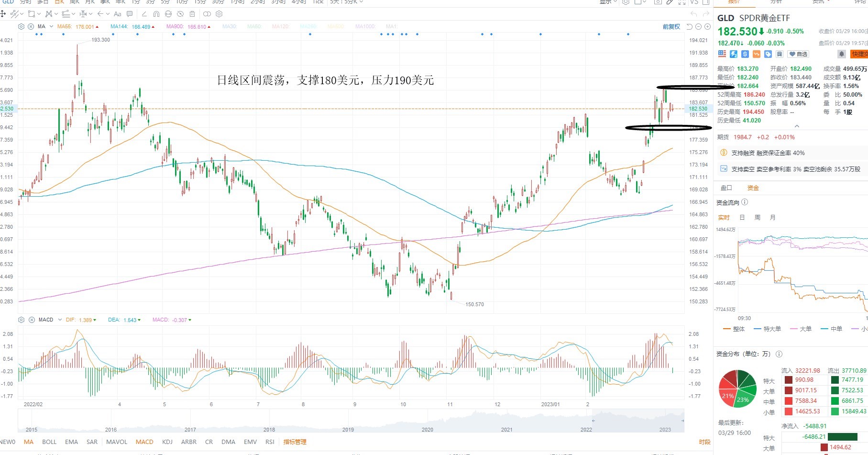Viewport: 868px width, 455px height.
Task: Reset chart zoom with the revert icon
Action: click(690, 27)
